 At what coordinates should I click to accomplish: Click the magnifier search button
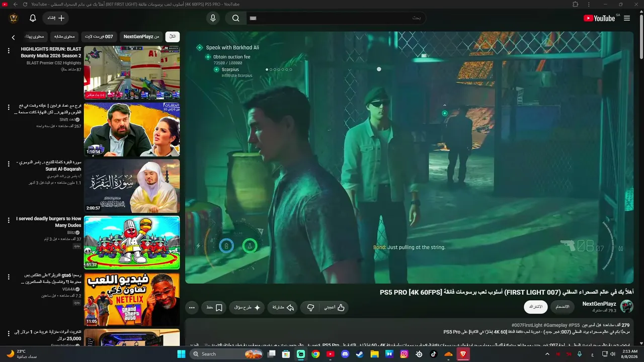pyautogui.click(x=235, y=18)
